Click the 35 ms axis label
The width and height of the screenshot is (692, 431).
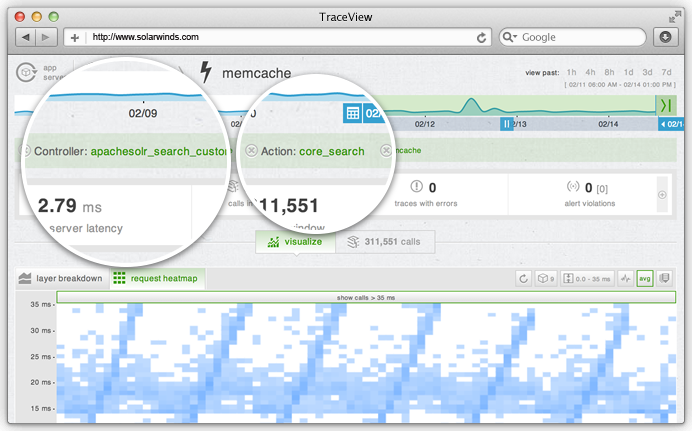pyautogui.click(x=41, y=304)
